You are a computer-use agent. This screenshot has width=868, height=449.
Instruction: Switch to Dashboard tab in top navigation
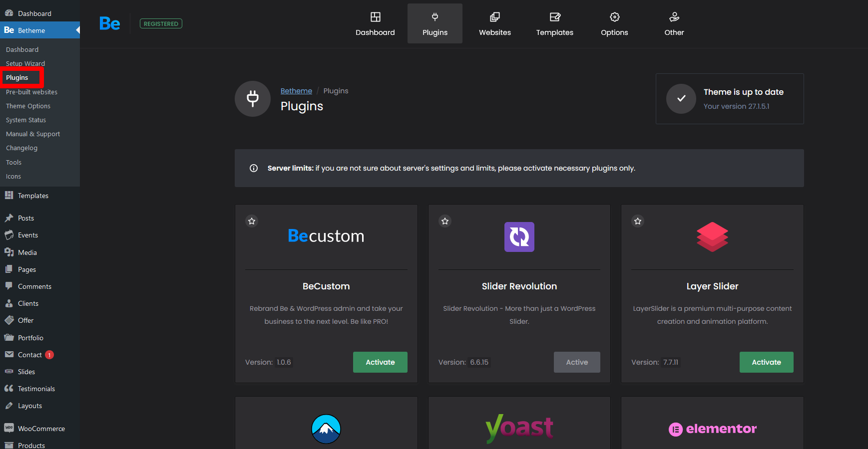375,23
